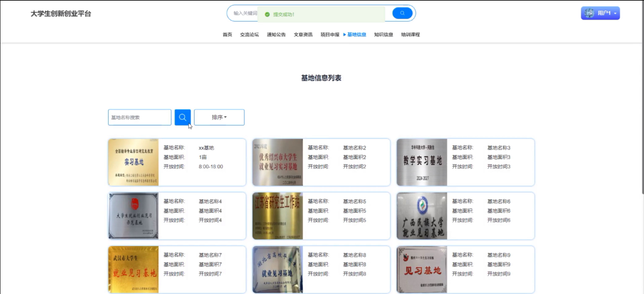Image resolution: width=644 pixels, height=294 pixels.
Task: Open 大学生创新创业平台 site title
Action: click(61, 13)
